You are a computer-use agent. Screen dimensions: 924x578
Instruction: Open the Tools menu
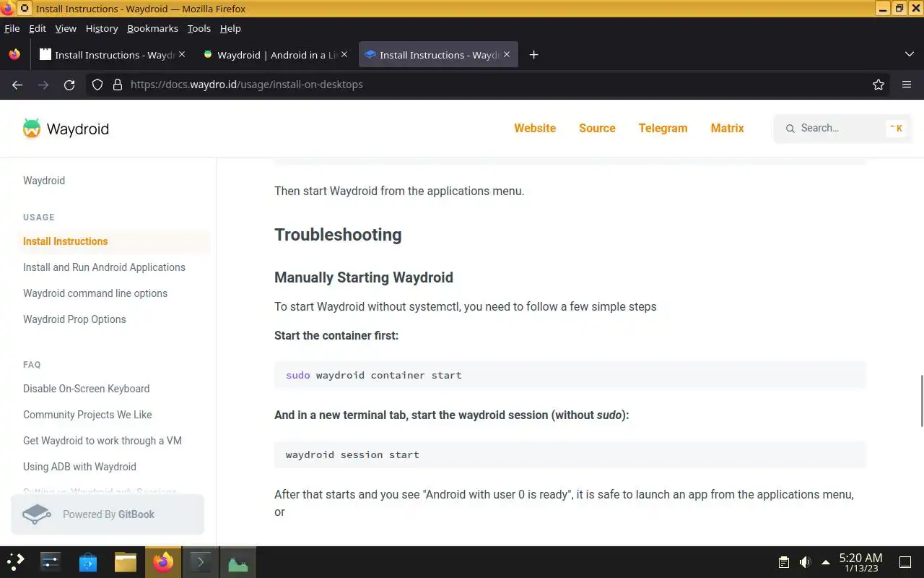pos(199,28)
